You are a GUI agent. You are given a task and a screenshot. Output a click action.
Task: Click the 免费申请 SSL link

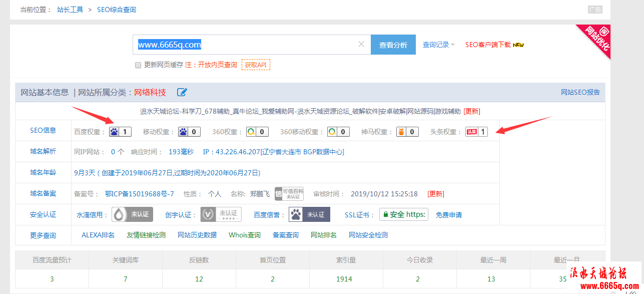click(449, 215)
